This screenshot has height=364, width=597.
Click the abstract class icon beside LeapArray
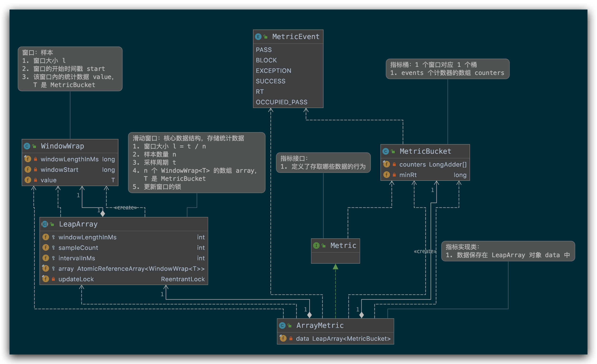45,224
